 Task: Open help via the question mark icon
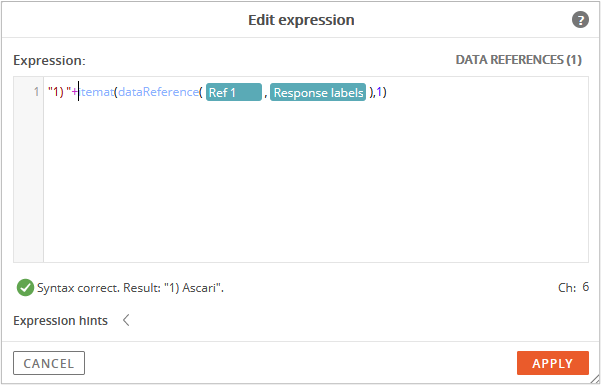pos(580,20)
